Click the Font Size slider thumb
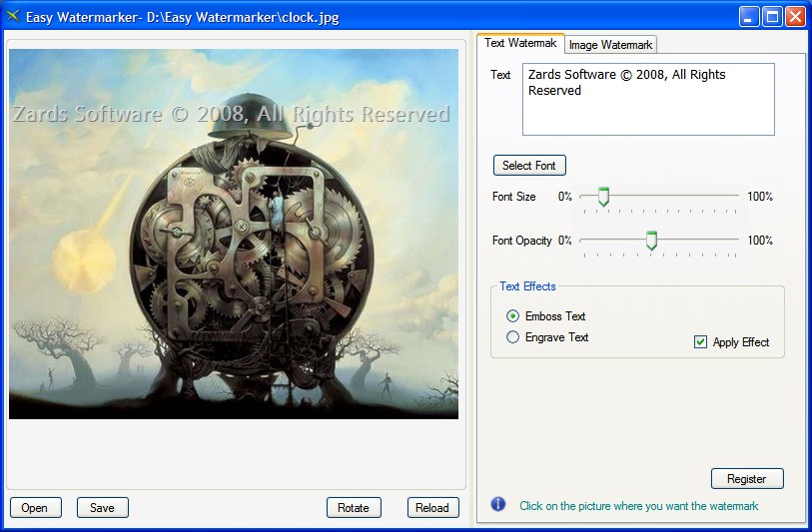812x532 pixels. pyautogui.click(x=603, y=197)
